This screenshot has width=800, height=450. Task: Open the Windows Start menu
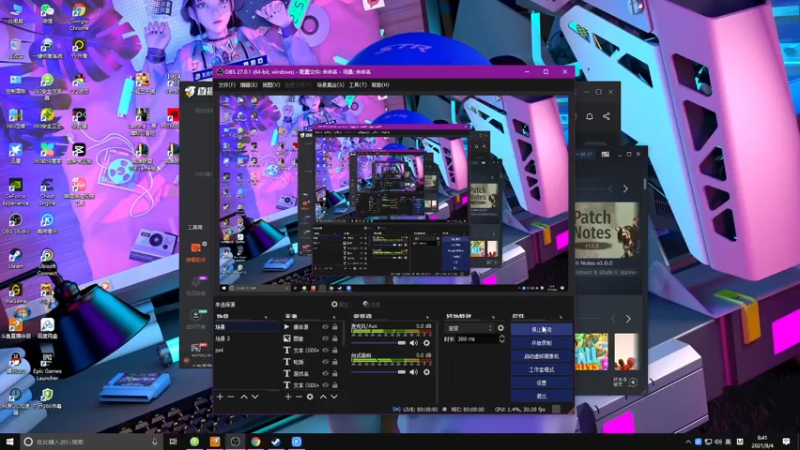[10, 441]
